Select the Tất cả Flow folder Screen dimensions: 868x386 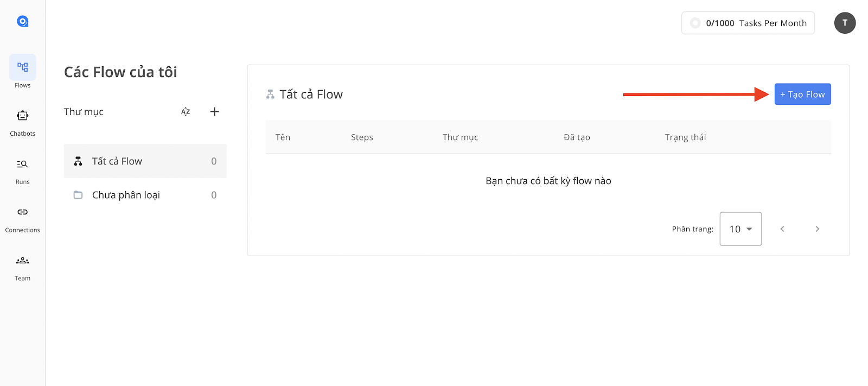[145, 161]
